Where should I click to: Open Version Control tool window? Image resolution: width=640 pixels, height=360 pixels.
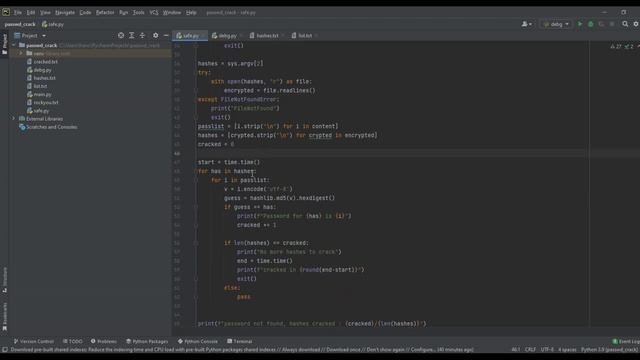pos(33,341)
